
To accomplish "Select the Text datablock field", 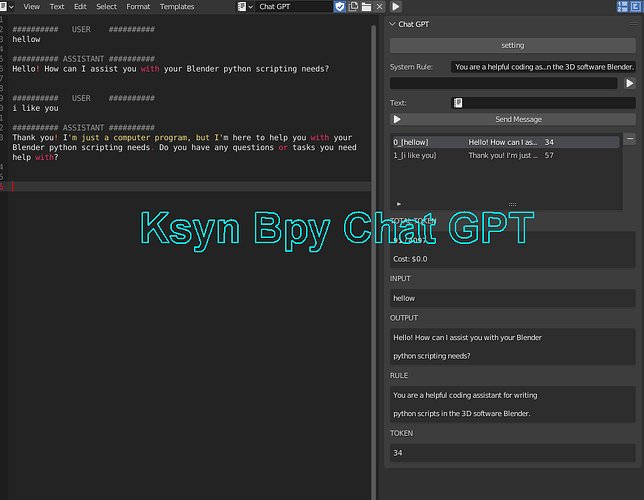I will coord(543,103).
